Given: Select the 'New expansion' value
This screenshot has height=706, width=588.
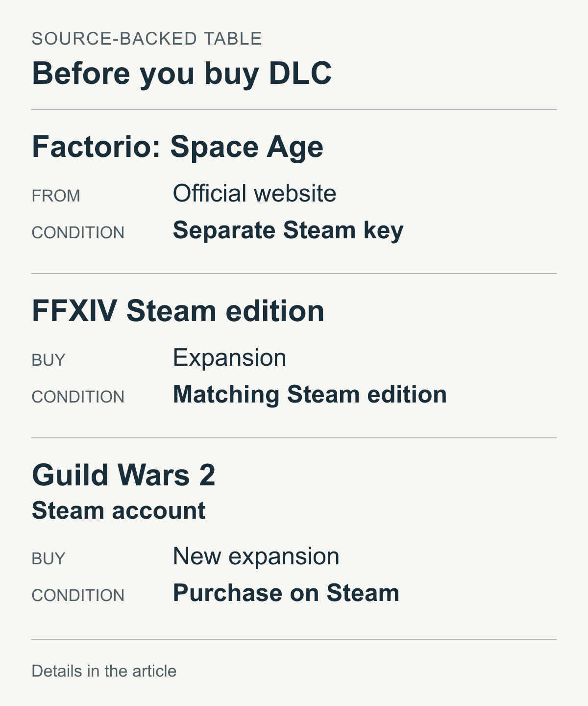Looking at the screenshot, I should pyautogui.click(x=256, y=556).
